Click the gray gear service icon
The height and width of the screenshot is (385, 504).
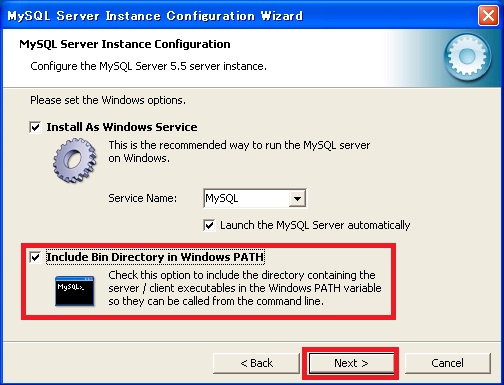click(x=75, y=161)
